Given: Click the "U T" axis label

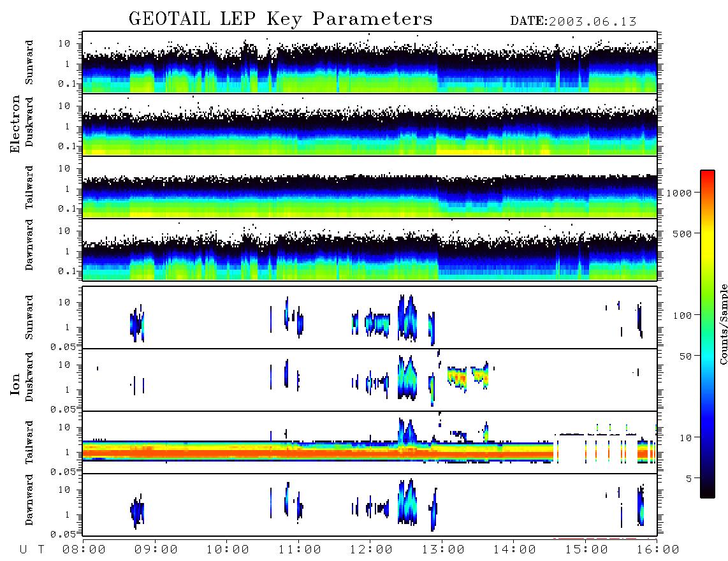Looking at the screenshot, I should [x=32, y=550].
